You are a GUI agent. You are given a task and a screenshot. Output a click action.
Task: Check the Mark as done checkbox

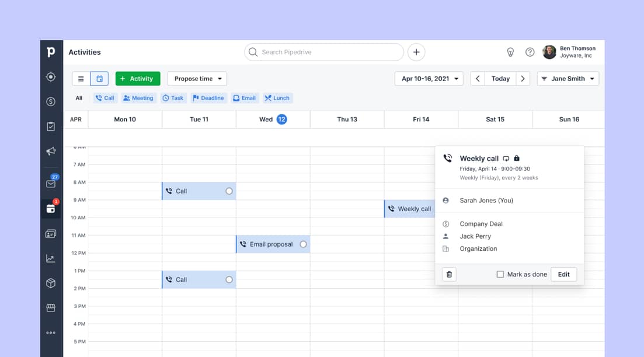[500, 274]
